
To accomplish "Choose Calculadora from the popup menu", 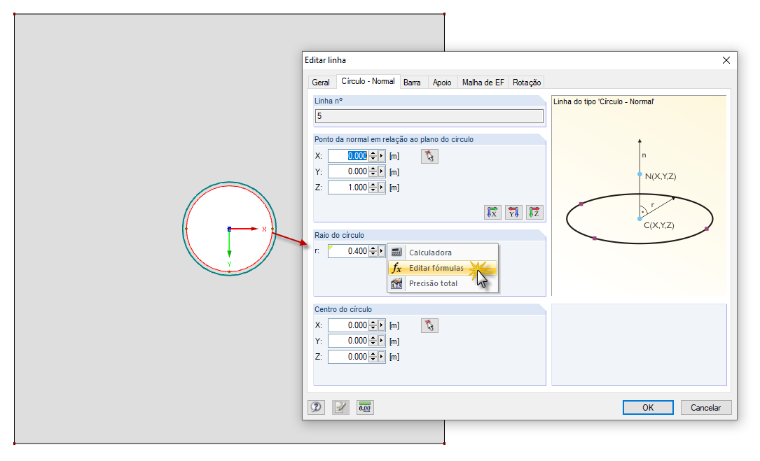I will point(443,252).
